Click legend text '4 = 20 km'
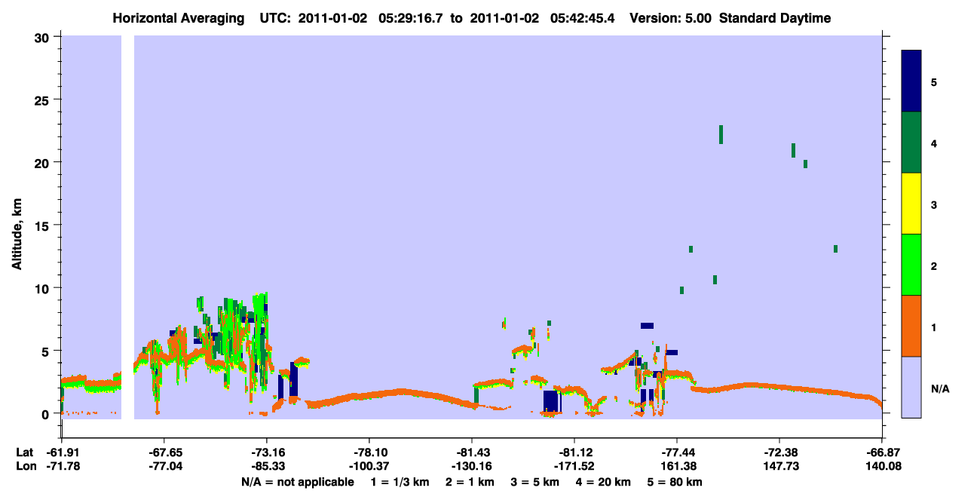 pyautogui.click(x=605, y=481)
